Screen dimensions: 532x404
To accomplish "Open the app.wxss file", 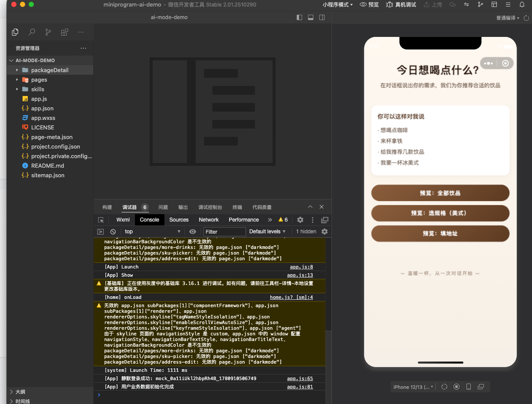I will (x=50, y=118).
